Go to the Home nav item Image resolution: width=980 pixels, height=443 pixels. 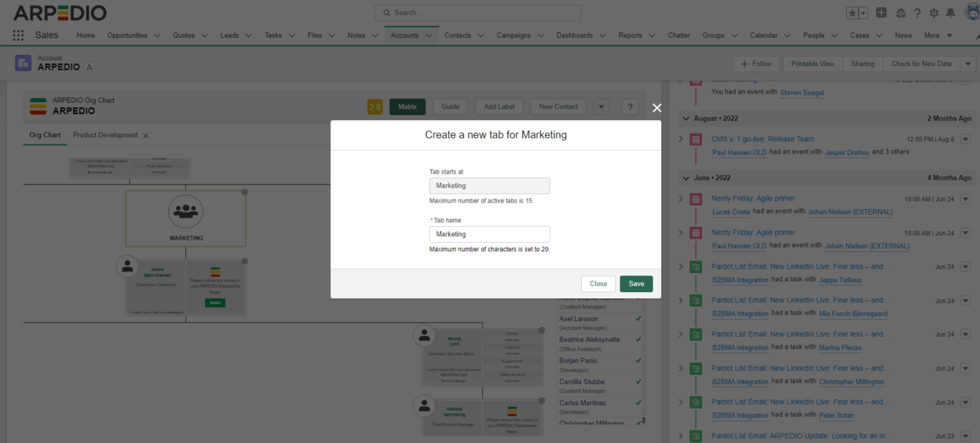[x=86, y=35]
